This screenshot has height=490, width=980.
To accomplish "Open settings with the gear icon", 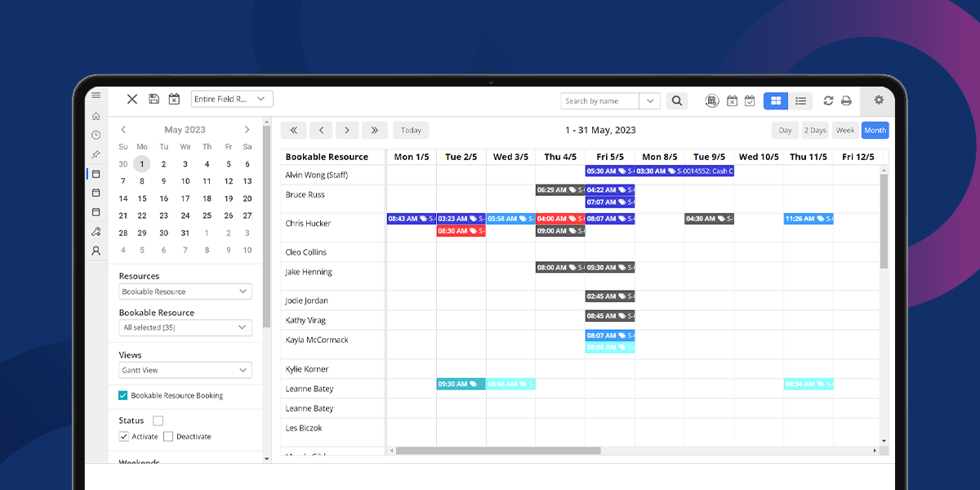I will [879, 100].
